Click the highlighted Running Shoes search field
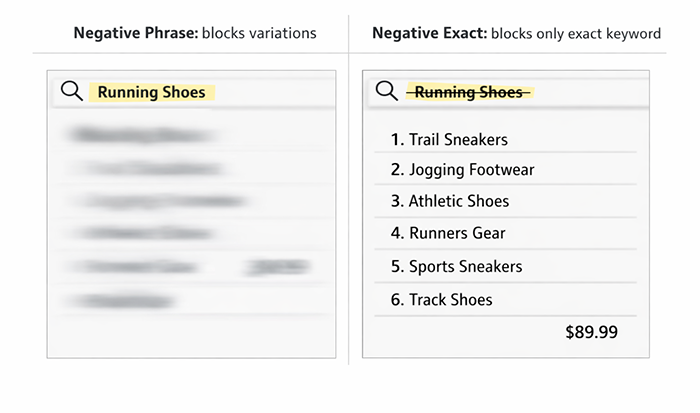This screenshot has width=700, height=413. click(152, 92)
